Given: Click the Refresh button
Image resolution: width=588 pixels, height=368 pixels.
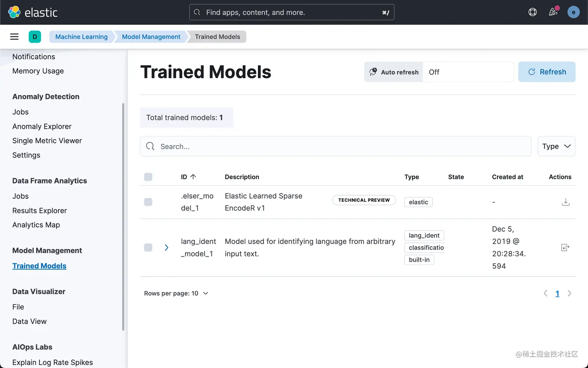Looking at the screenshot, I should pyautogui.click(x=547, y=72).
